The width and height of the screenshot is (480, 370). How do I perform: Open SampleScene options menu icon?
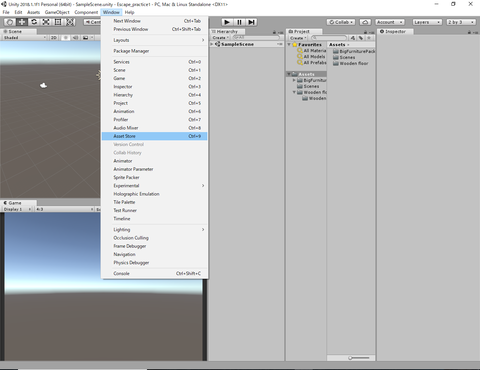coord(279,44)
